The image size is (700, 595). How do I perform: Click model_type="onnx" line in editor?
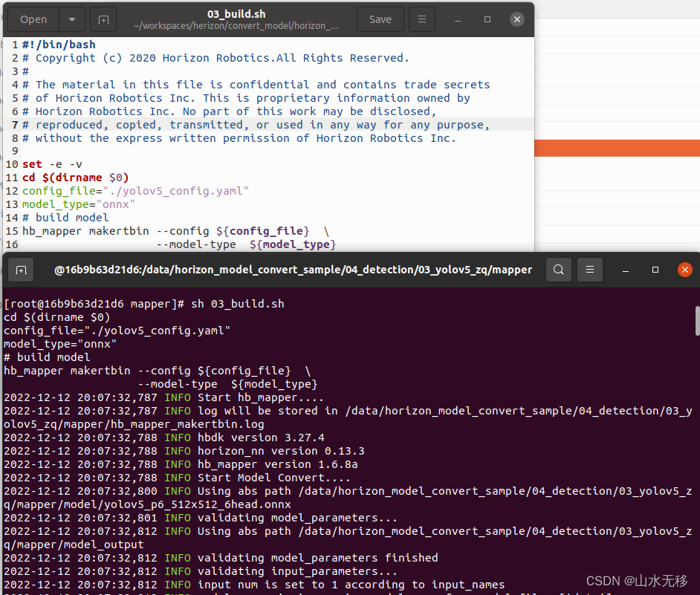(79, 204)
